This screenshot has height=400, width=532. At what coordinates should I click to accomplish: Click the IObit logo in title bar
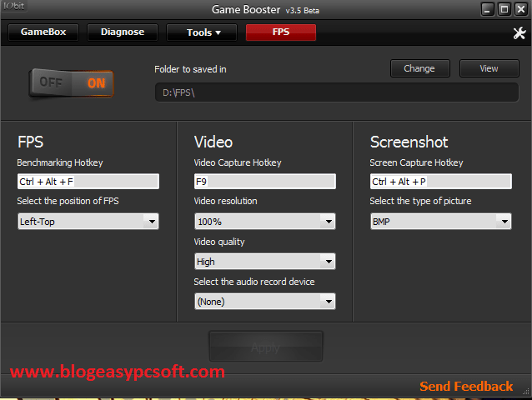point(14,6)
